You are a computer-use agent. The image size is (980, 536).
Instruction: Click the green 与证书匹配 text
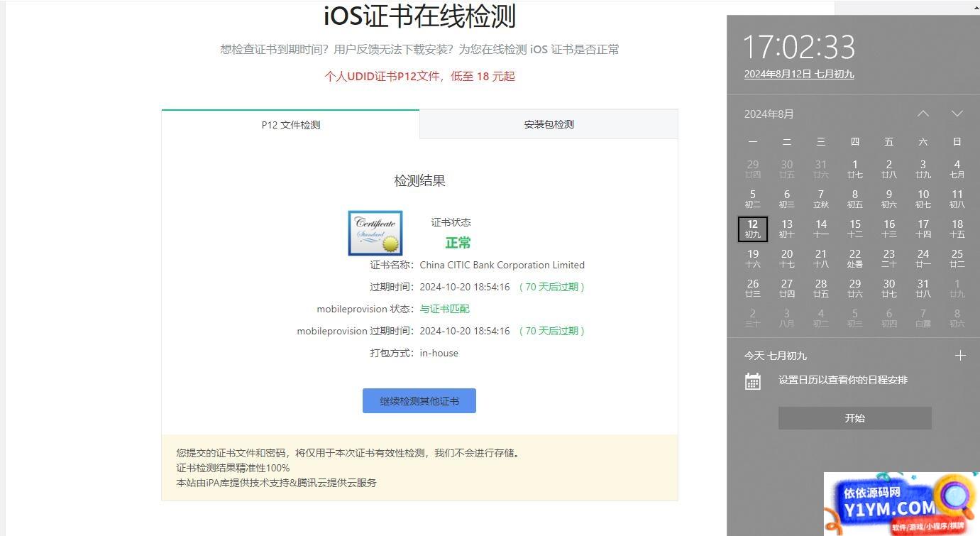click(444, 309)
